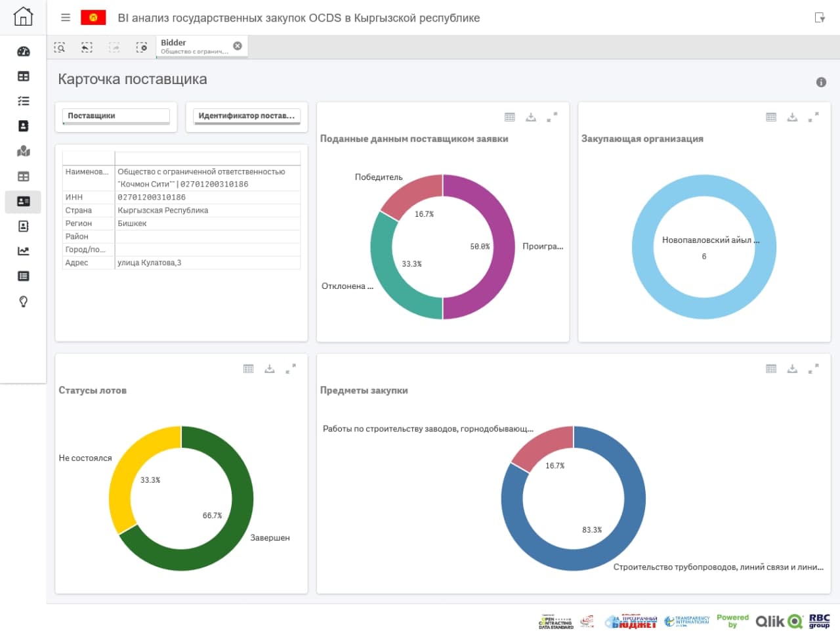The height and width of the screenshot is (639, 840).
Task: Download data from Закупающая организация chart
Action: (x=792, y=117)
